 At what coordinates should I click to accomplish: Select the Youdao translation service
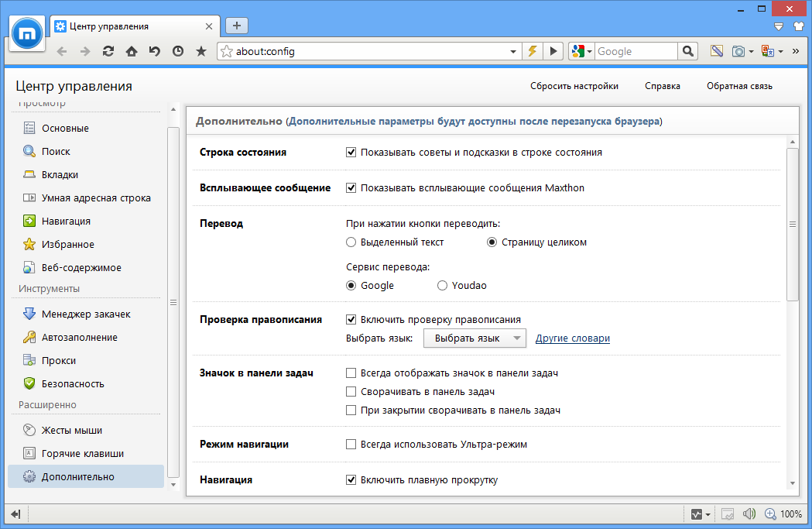(443, 285)
